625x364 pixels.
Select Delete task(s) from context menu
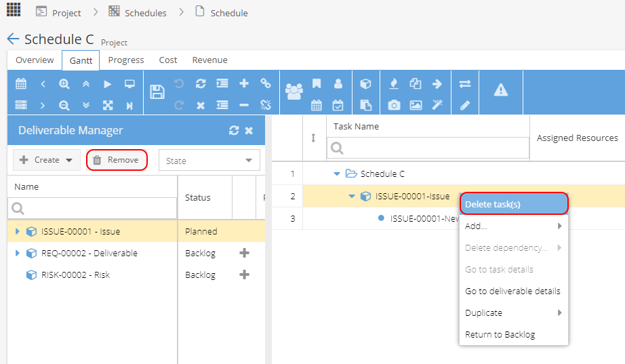(x=514, y=204)
